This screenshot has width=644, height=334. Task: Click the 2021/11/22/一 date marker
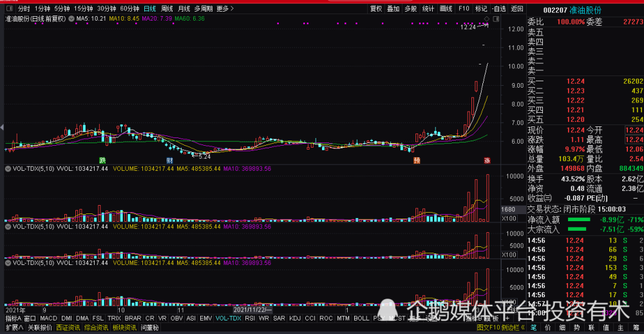coord(252,309)
